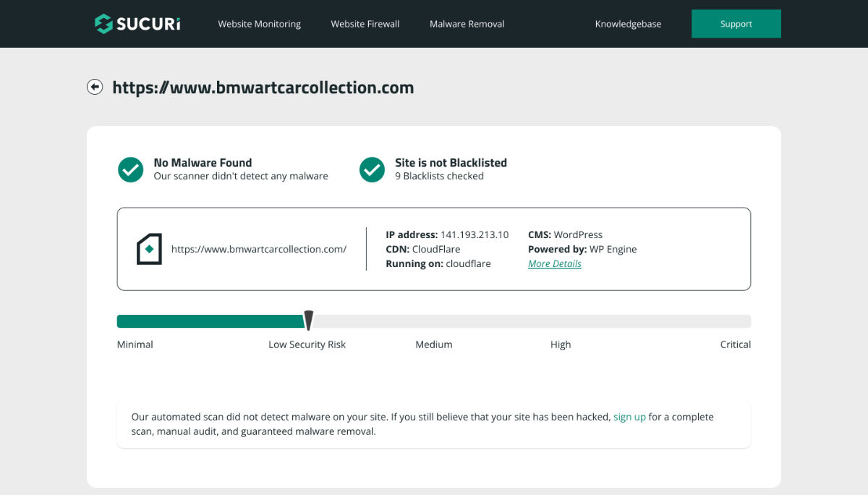Click the site URL inside details box
Image resolution: width=868 pixels, height=495 pixels.
[x=259, y=249]
